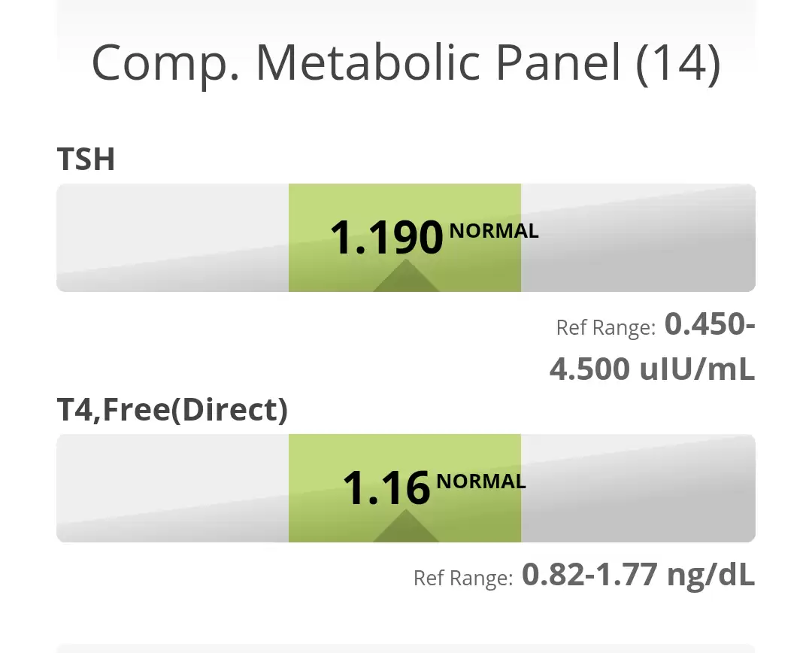The height and width of the screenshot is (653, 812).
Task: Click the NORMAL status beside 1.16
Action: (481, 481)
